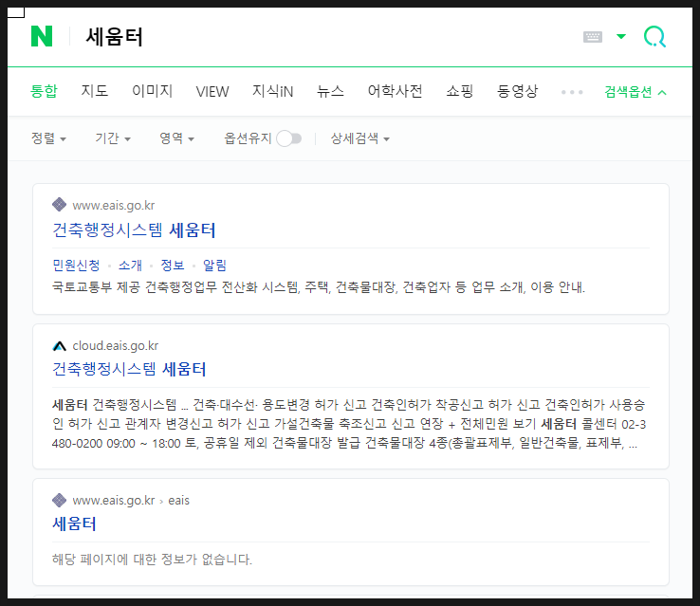Select the 통합 tab
The height and width of the screenshot is (606, 700).
[44, 91]
